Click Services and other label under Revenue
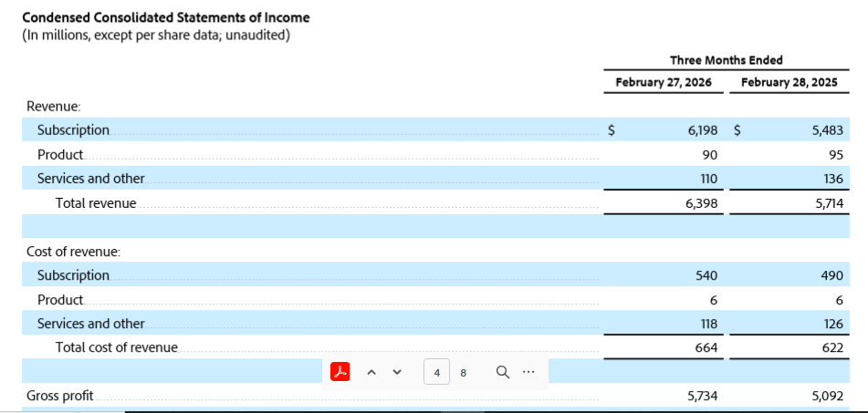The width and height of the screenshot is (868, 413). coord(90,179)
